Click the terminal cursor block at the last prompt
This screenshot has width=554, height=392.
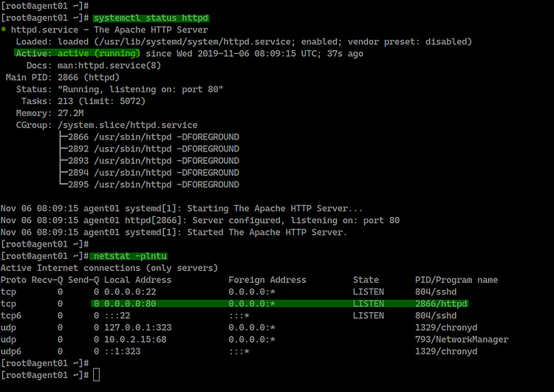click(96, 375)
